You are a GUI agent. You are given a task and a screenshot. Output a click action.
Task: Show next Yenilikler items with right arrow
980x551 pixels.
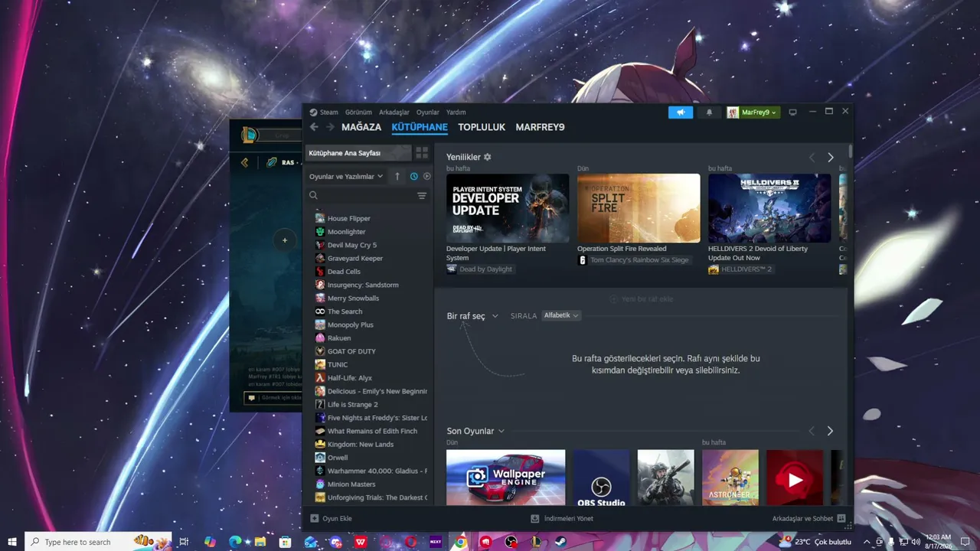(831, 158)
